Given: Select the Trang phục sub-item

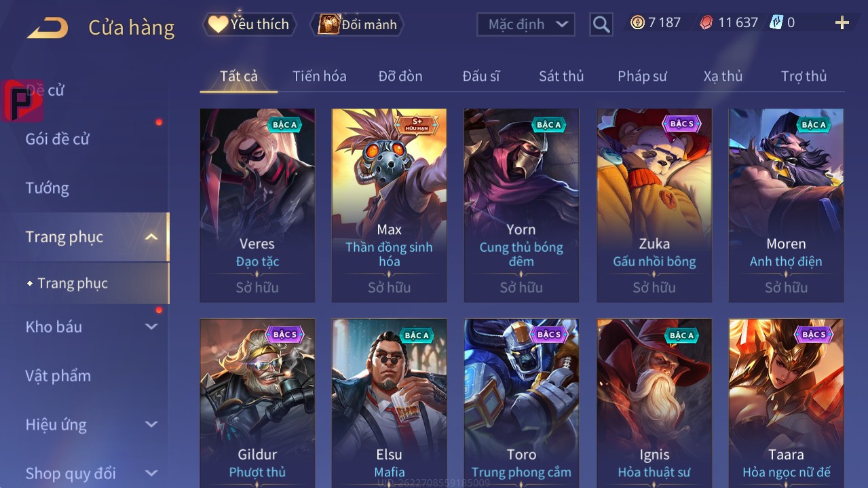Looking at the screenshot, I should [73, 283].
